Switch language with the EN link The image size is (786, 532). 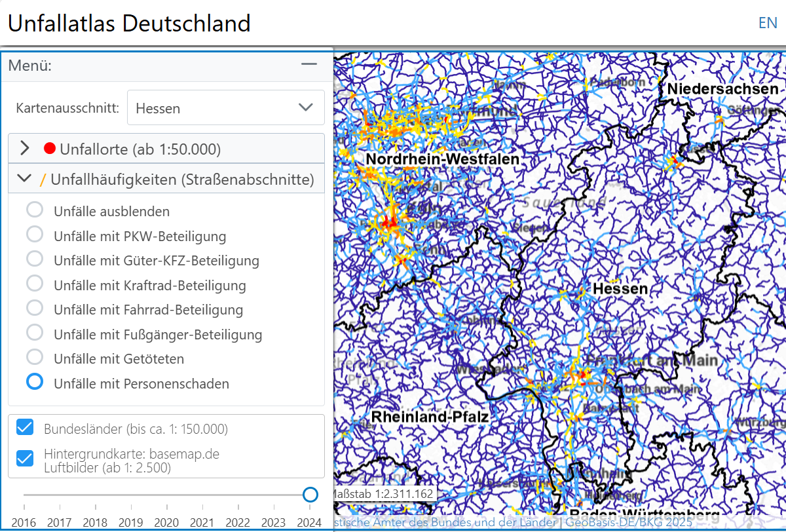coord(767,23)
